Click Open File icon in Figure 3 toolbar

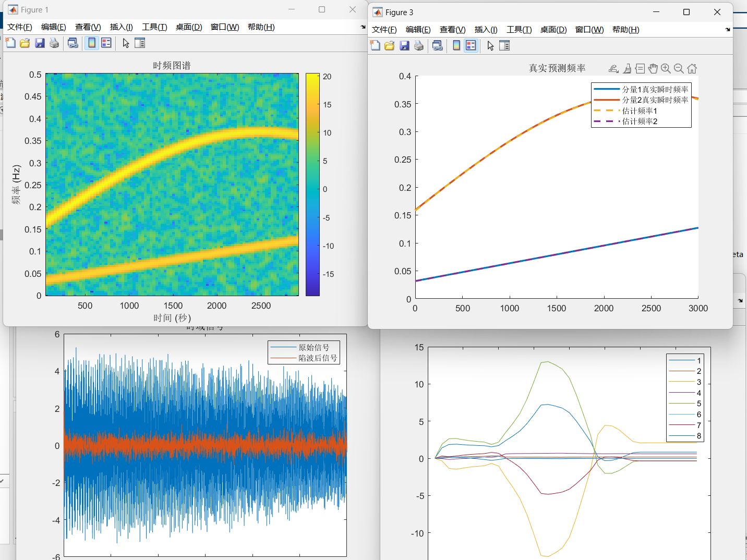click(x=389, y=46)
